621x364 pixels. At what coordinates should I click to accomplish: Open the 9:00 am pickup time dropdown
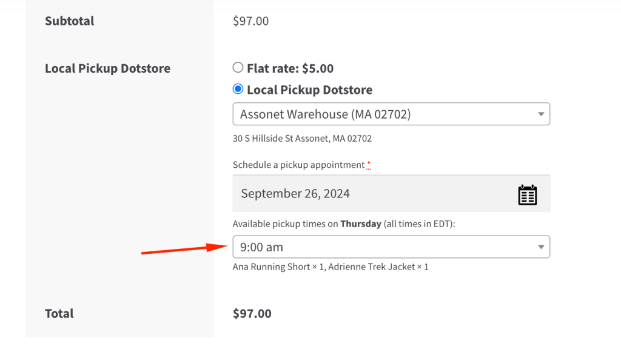click(x=391, y=247)
